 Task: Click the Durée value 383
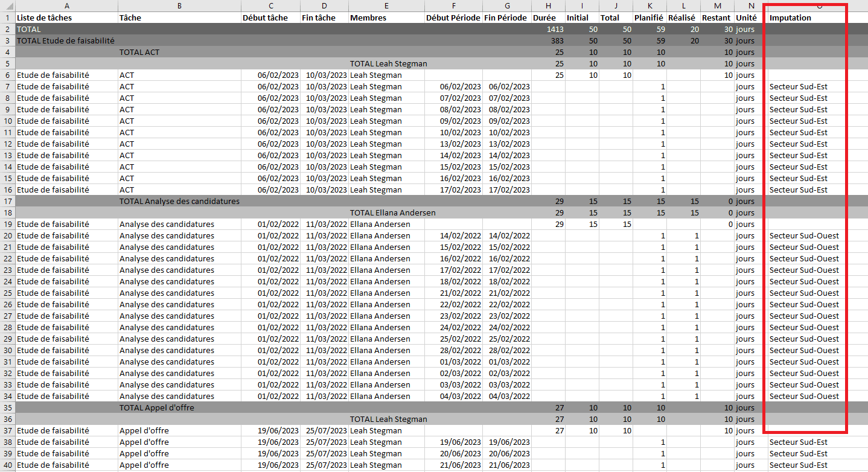(x=548, y=40)
